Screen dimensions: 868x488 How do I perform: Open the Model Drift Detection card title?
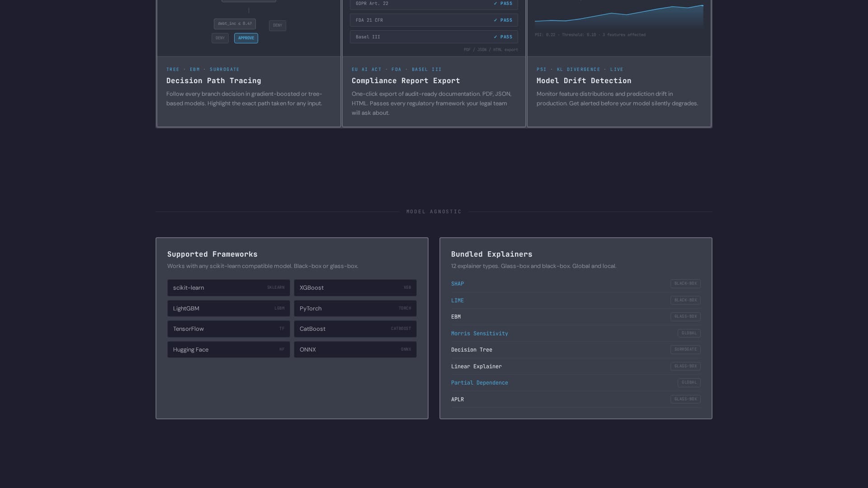[x=584, y=81]
